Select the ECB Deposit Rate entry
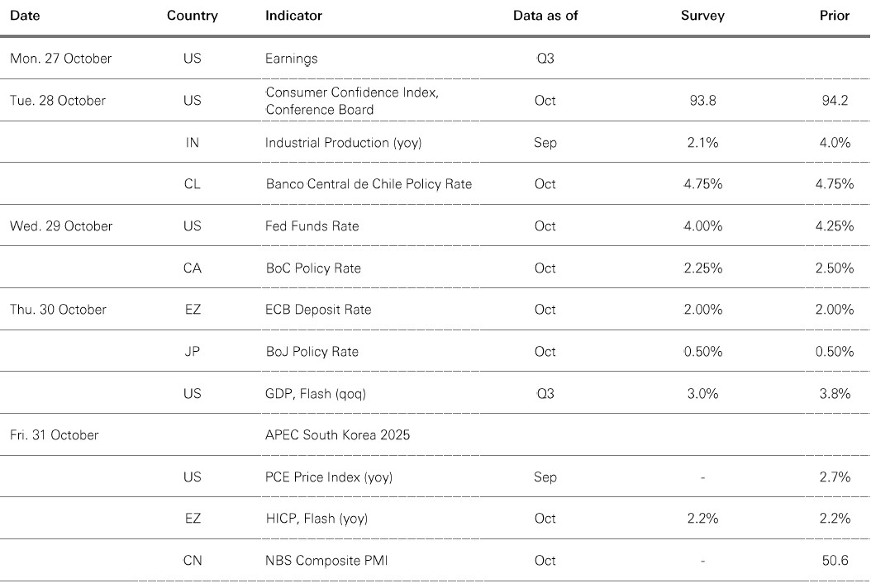871x588 pixels. point(318,310)
